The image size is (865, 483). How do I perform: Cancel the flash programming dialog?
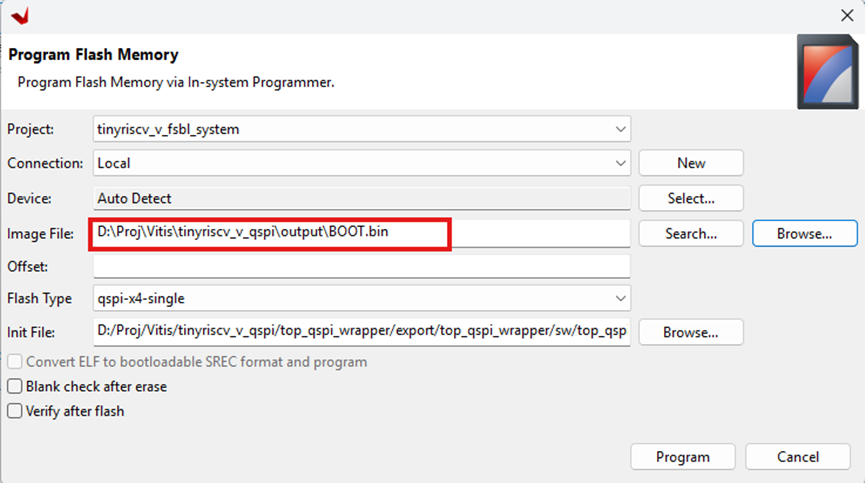(797, 457)
